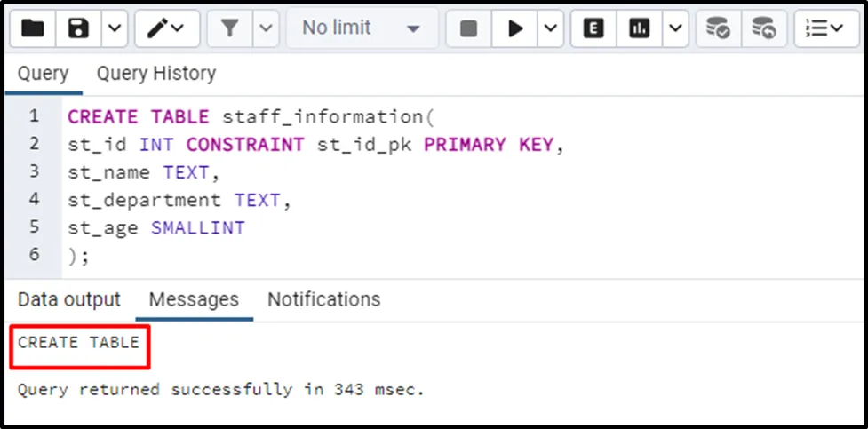Switch to the Query History tab
This screenshot has width=868, height=429.
point(155,73)
